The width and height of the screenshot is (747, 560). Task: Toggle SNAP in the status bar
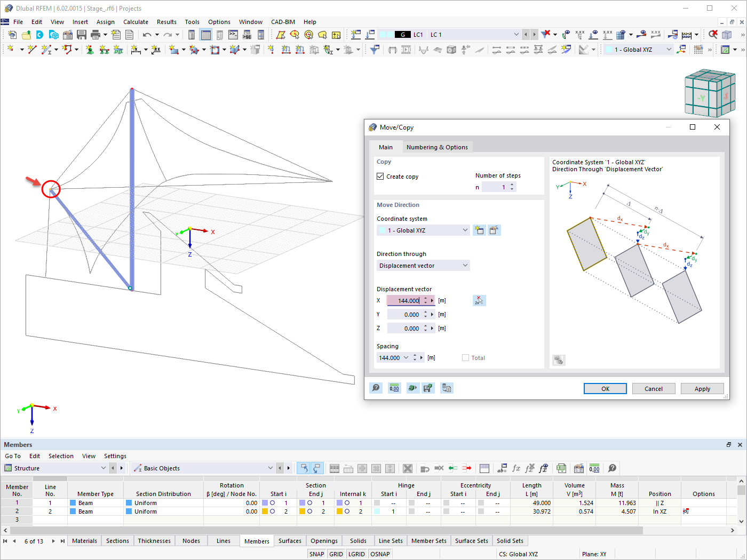pos(317,554)
